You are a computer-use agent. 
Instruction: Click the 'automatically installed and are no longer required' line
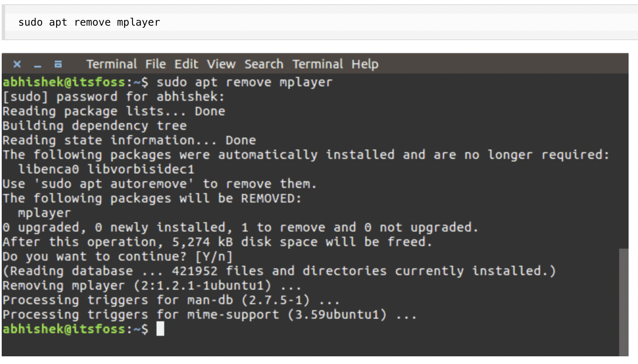306,155
